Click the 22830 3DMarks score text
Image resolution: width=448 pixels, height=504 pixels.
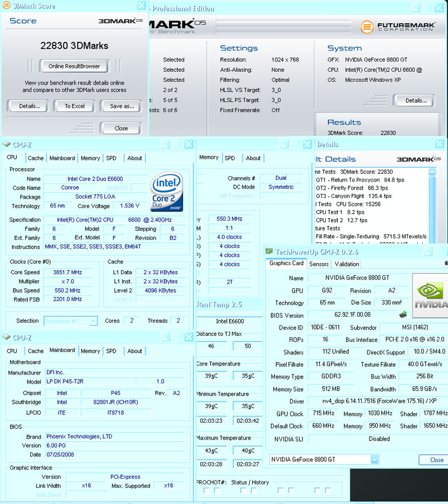[x=74, y=45]
